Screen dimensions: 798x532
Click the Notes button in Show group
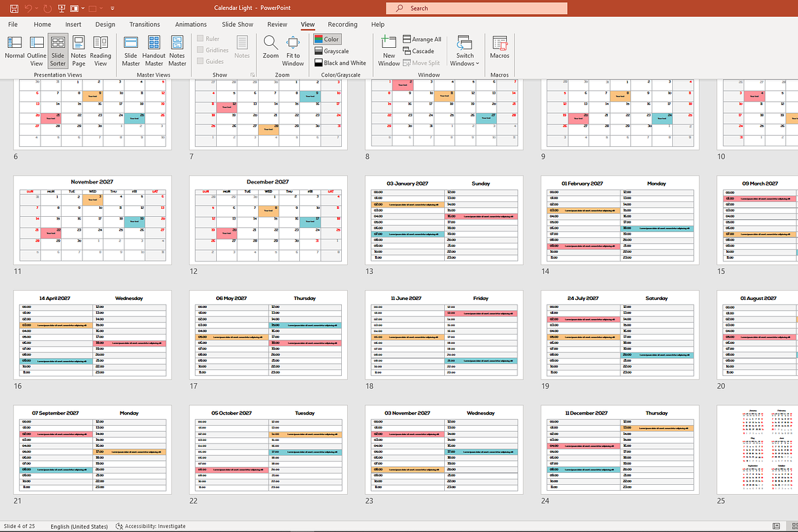[242, 47]
